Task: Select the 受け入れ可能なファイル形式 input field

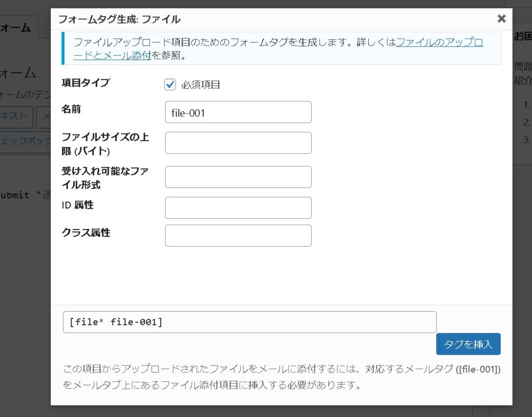Action: 238,177
